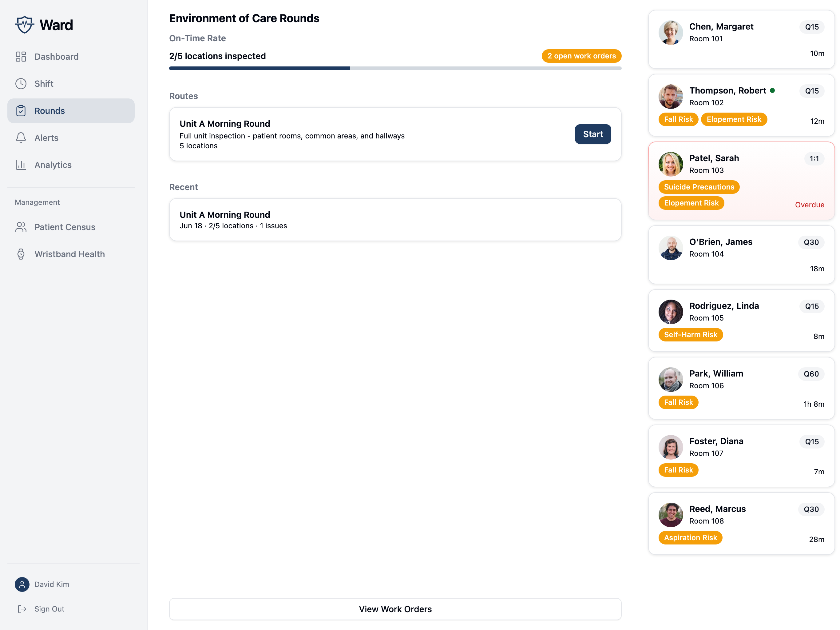840x630 pixels.
Task: Click the View Work Orders button
Action: (x=395, y=609)
